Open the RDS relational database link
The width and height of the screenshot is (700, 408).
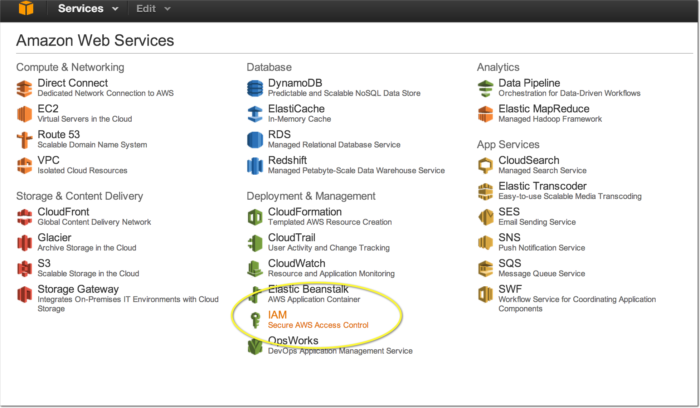(280, 134)
